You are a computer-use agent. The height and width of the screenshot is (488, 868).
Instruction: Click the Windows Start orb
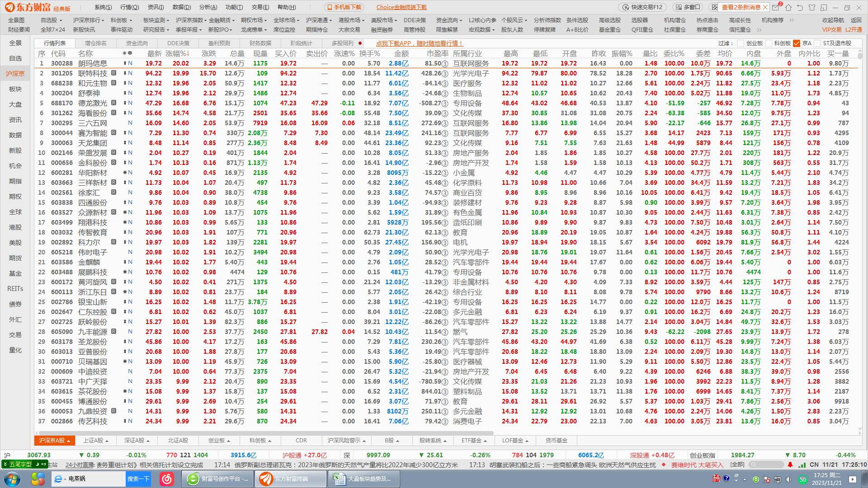[x=12, y=479]
